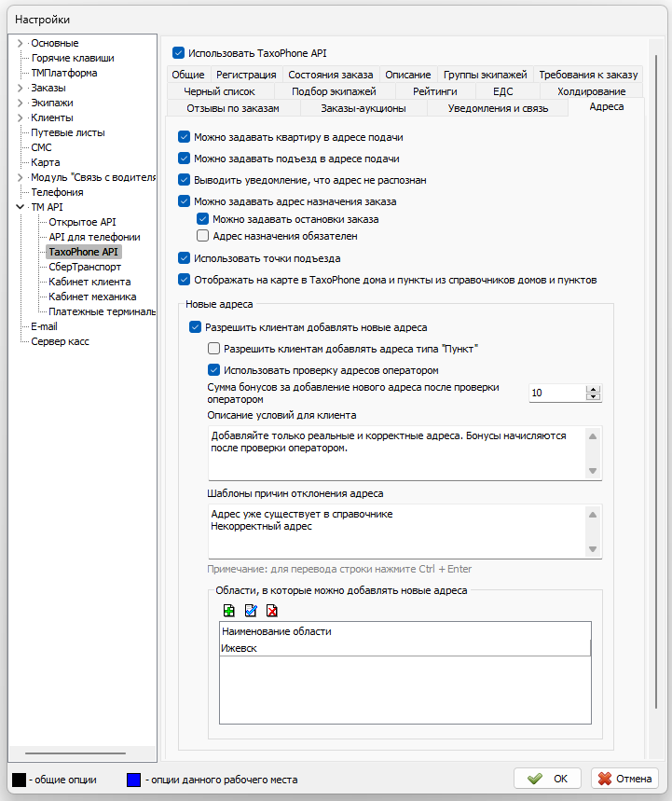672x801 pixels.
Task: Uncheck Разрешить клиентам добавлять новые адреса
Action: click(x=195, y=327)
